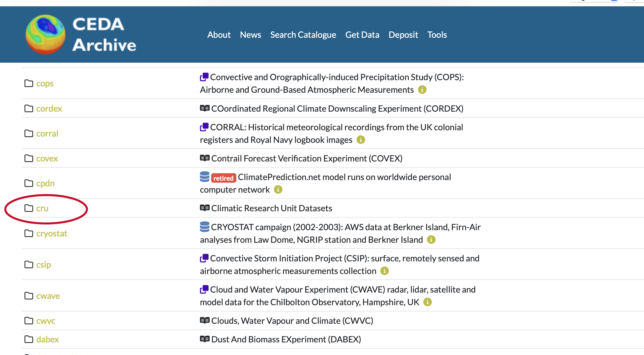Click the CEDA Archive globe logo
This screenshot has width=644, height=355.
click(x=46, y=35)
